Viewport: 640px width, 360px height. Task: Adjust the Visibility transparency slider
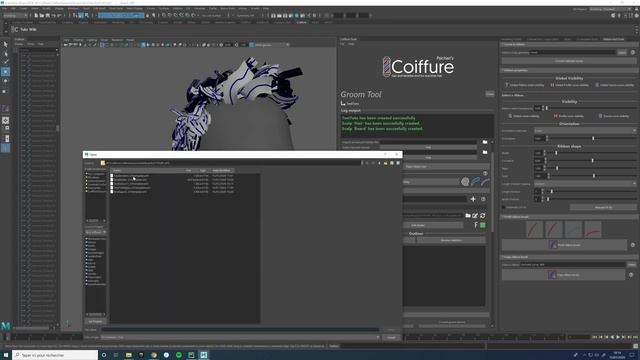[x=547, y=108]
